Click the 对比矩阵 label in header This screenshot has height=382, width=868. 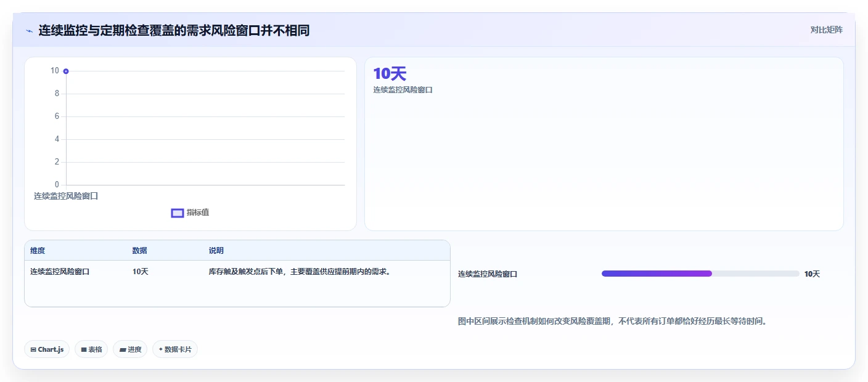826,30
